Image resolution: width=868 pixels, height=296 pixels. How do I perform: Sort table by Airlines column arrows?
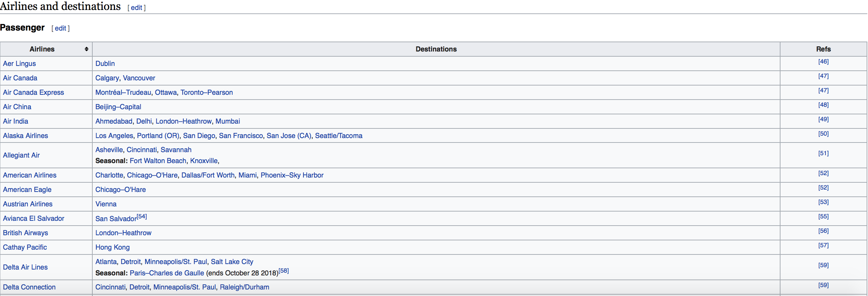pyautogui.click(x=86, y=49)
